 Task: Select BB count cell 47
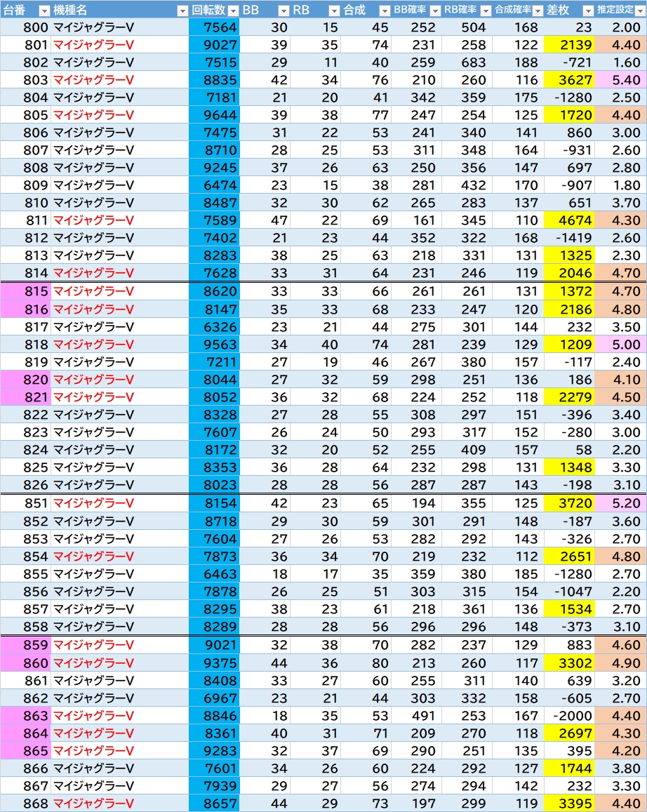tap(265, 220)
